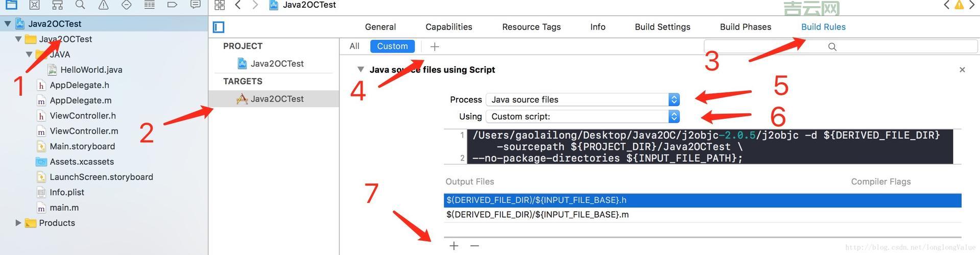Show the Breakpoint navigator icon
This screenshot has height=255, width=980.
click(x=172, y=5)
